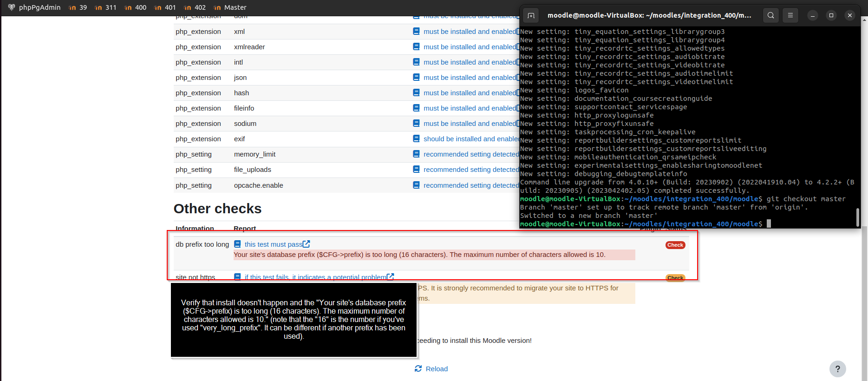Click the docs icon beside 'this test must pass'
This screenshot has width=868, height=381.
tap(237, 244)
